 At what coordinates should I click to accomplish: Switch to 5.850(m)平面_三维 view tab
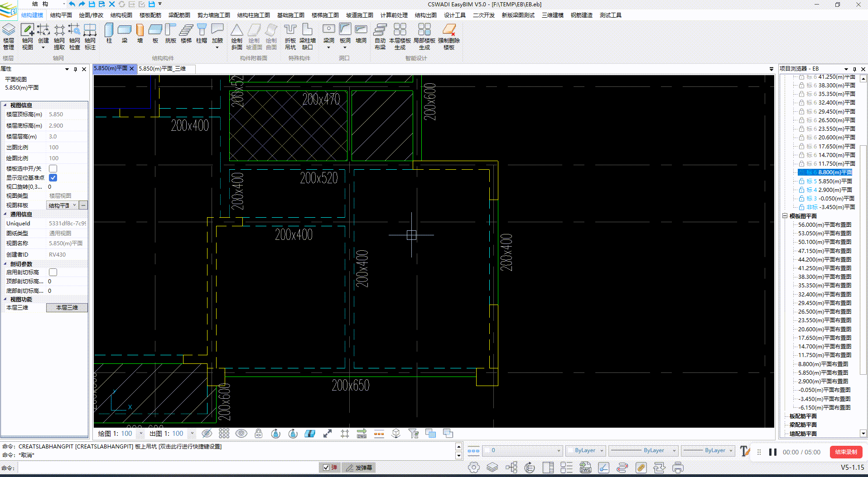tap(162, 69)
